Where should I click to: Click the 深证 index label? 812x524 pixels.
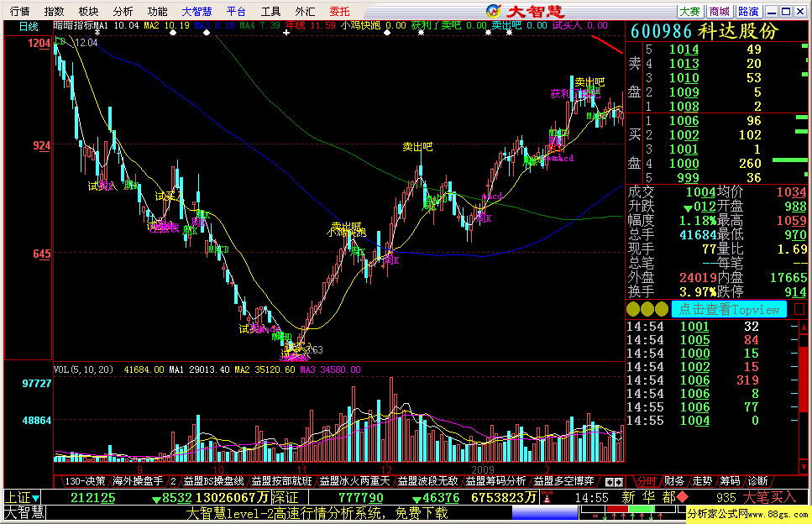click(x=285, y=498)
